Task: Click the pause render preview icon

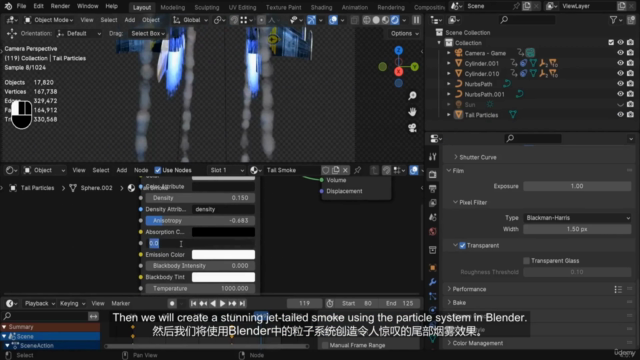Action: pos(416,20)
